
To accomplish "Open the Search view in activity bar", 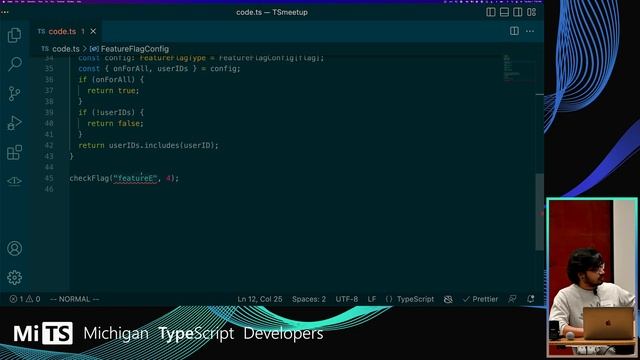I will (x=14, y=64).
